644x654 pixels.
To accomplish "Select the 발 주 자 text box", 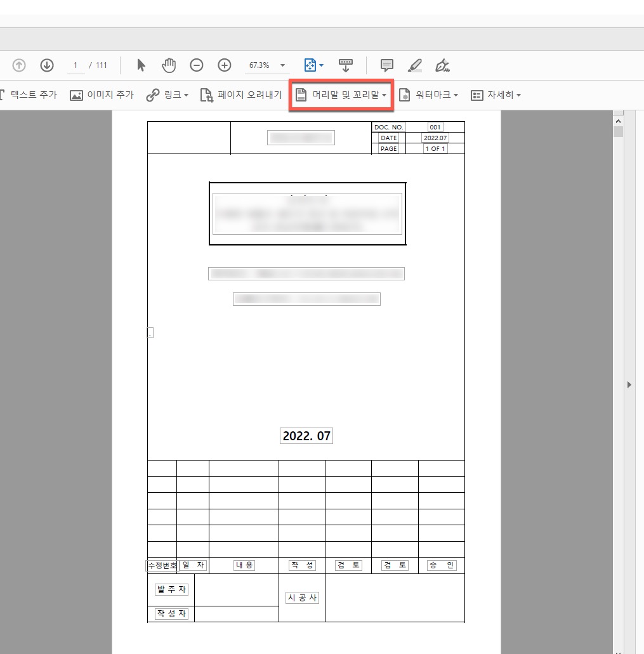I will pos(171,589).
